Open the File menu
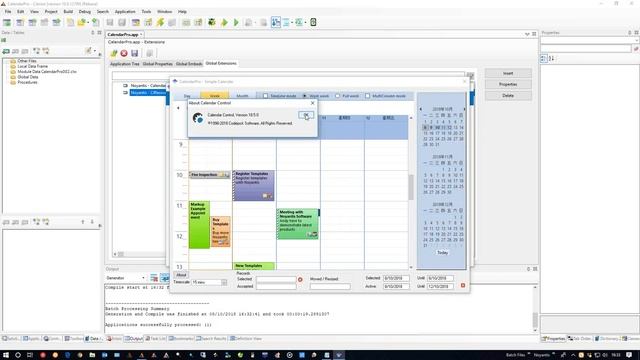640x360 pixels. [8, 11]
